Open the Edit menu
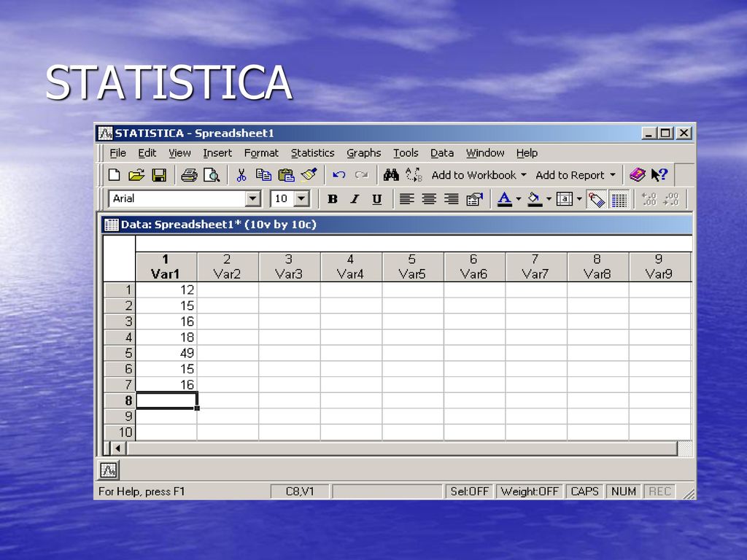This screenshot has height=560, width=747. tap(147, 153)
